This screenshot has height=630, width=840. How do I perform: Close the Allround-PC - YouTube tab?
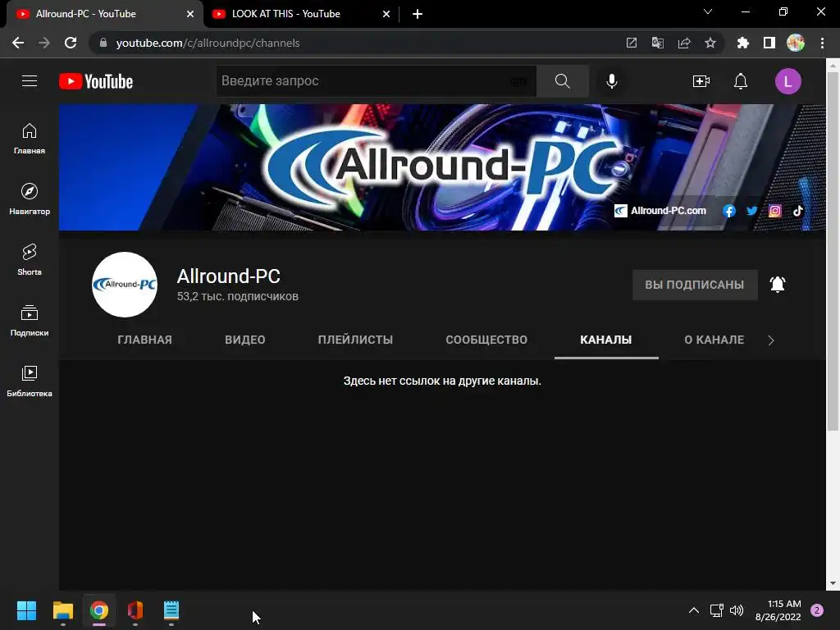tap(190, 14)
